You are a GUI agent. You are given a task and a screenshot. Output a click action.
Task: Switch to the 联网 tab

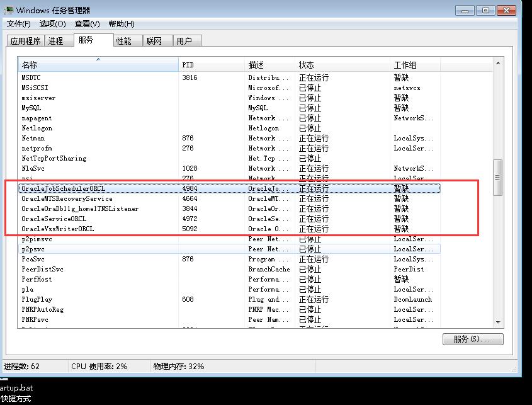pyautogui.click(x=158, y=41)
